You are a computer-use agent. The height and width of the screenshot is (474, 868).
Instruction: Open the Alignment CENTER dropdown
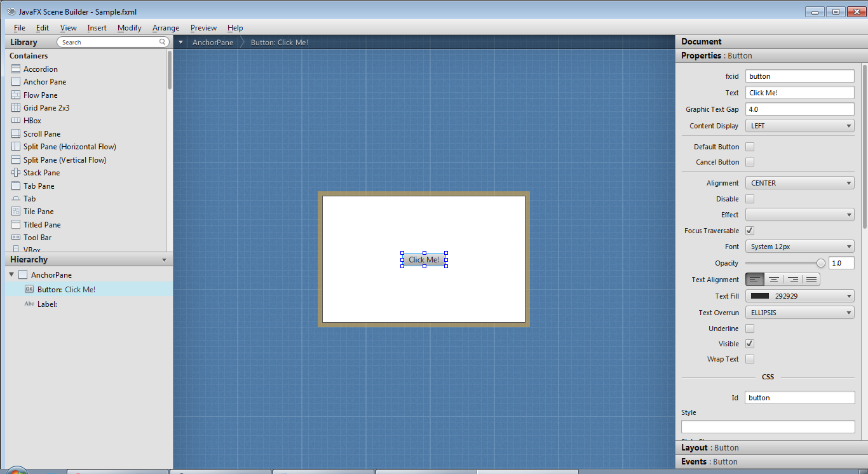click(800, 183)
